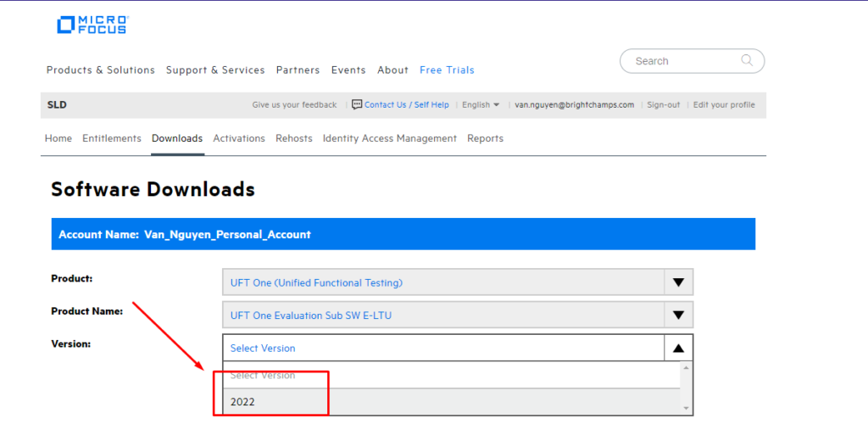Click version list scrollbar down arrow
The width and height of the screenshot is (868, 441).
(x=686, y=408)
